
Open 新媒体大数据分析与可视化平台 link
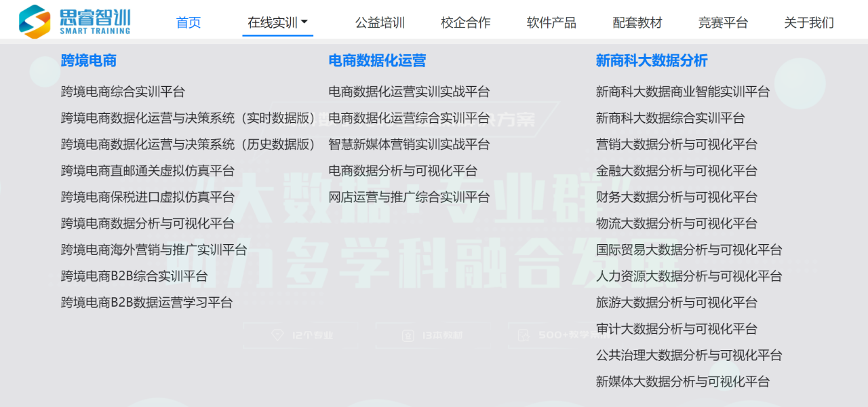pyautogui.click(x=683, y=382)
